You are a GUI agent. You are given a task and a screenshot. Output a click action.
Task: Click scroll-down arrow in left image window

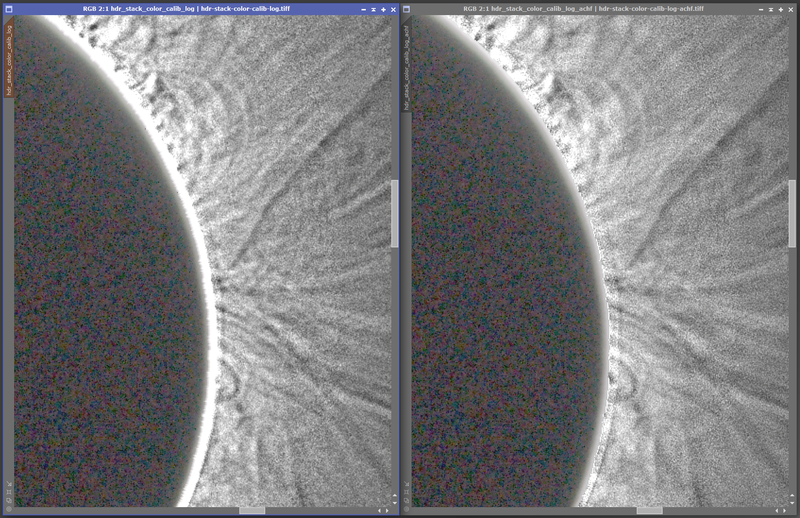[x=394, y=503]
